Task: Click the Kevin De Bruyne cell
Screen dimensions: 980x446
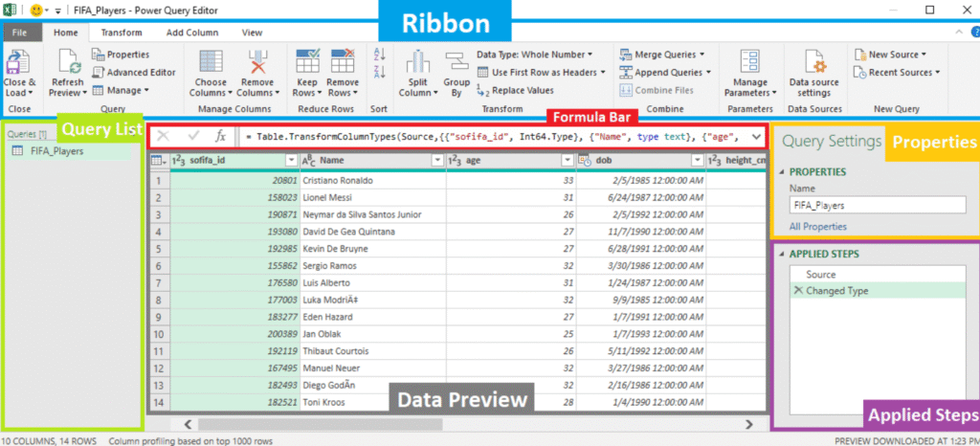Action: pos(372,249)
